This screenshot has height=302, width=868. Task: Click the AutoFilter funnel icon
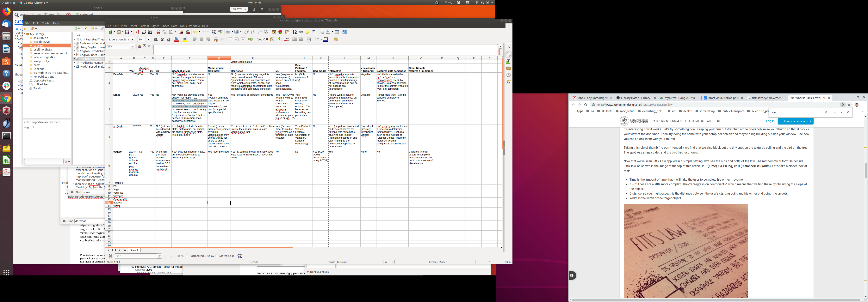tap(266, 32)
